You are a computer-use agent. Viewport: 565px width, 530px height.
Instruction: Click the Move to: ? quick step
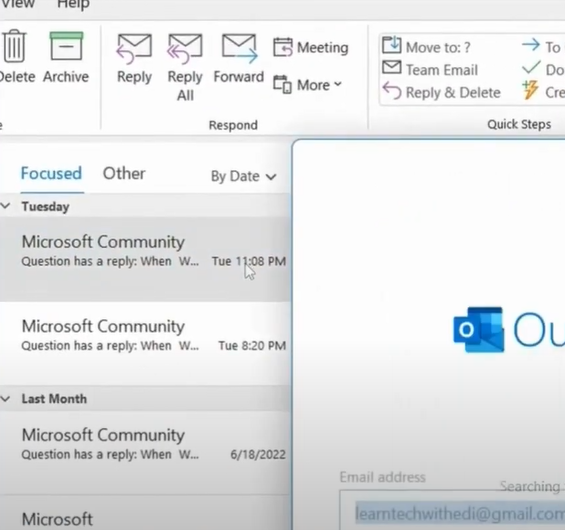426,46
